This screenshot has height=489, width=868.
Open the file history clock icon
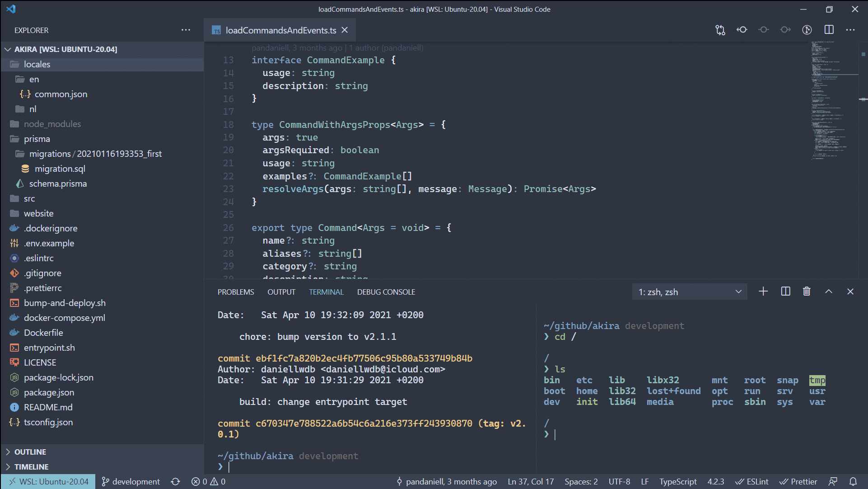pos(807,30)
